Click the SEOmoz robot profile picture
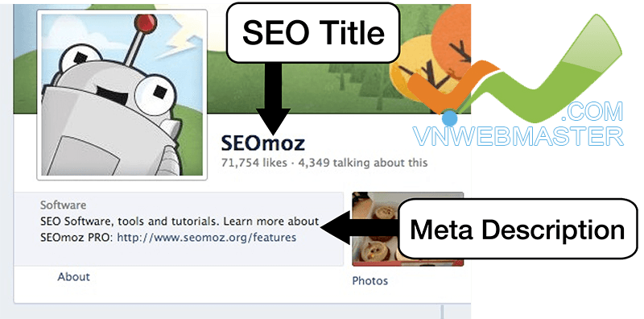644x319 pixels. tap(122, 94)
